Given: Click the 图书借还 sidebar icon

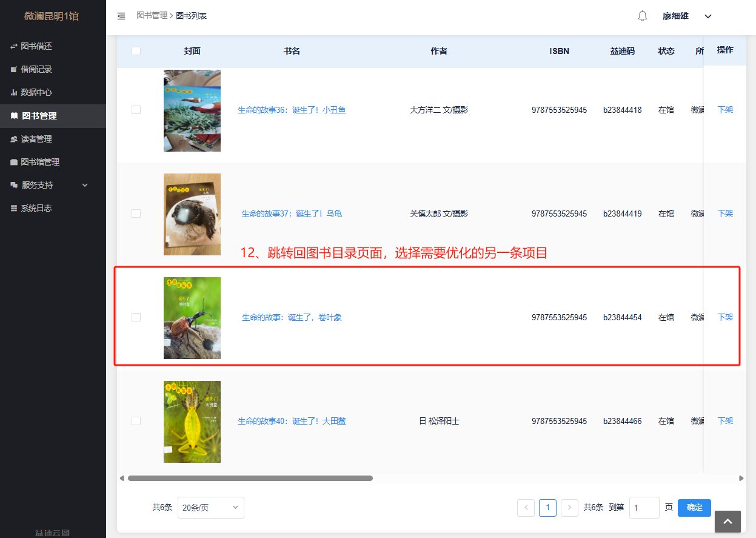Looking at the screenshot, I should pyautogui.click(x=13, y=47).
